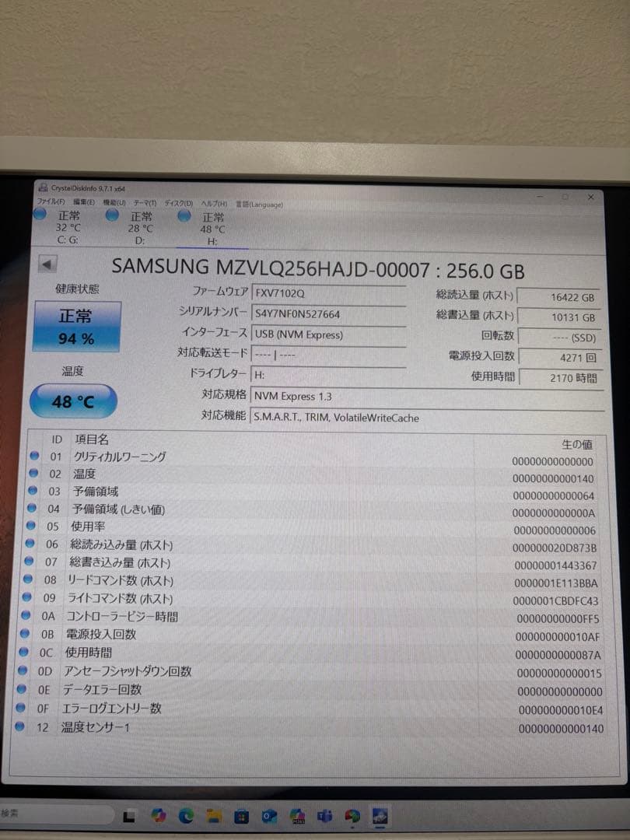Open Microsoft Edge from the taskbar

pyautogui.click(x=187, y=817)
